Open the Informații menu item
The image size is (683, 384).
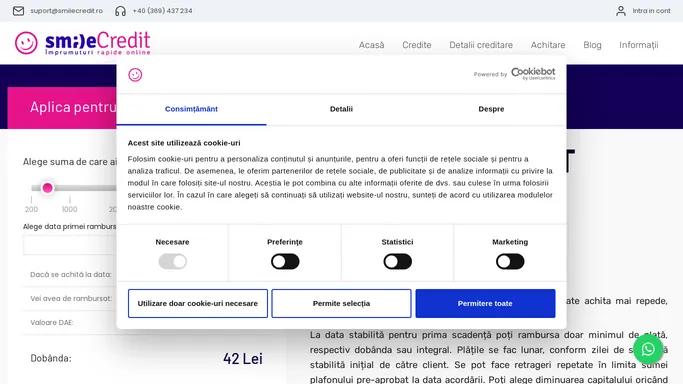click(x=639, y=45)
